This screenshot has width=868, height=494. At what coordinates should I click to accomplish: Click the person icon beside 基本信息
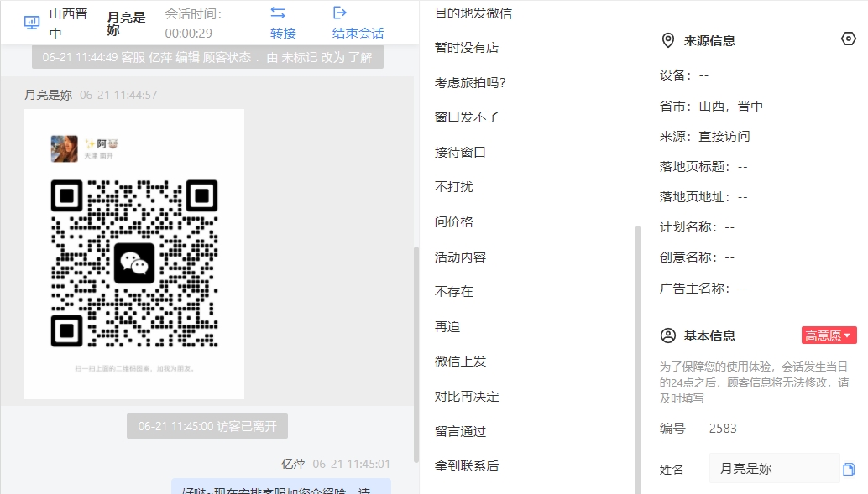(x=668, y=335)
